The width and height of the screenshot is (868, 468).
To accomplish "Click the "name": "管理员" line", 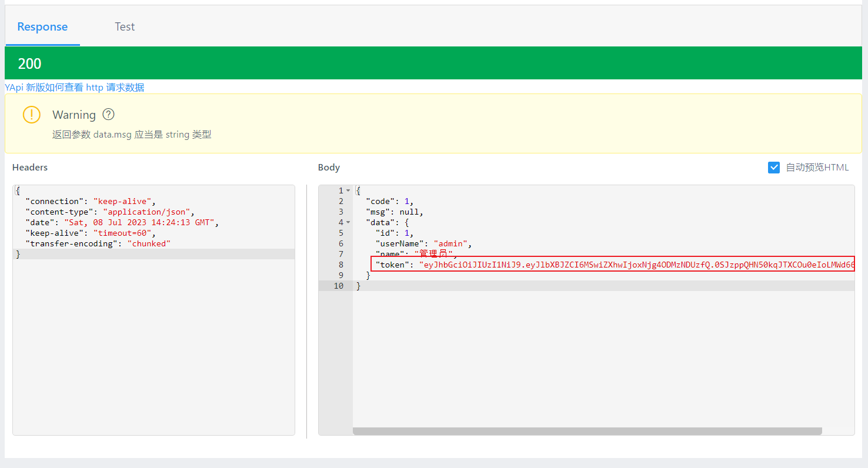I will tap(416, 254).
